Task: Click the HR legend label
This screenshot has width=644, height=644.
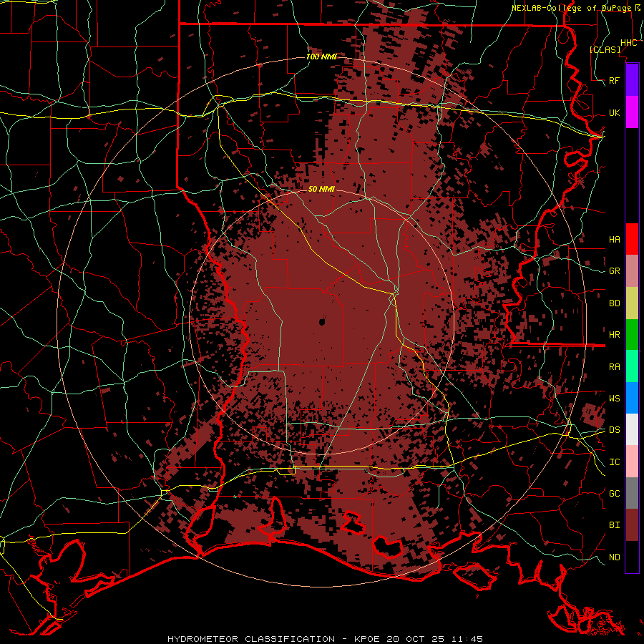Action: click(614, 335)
